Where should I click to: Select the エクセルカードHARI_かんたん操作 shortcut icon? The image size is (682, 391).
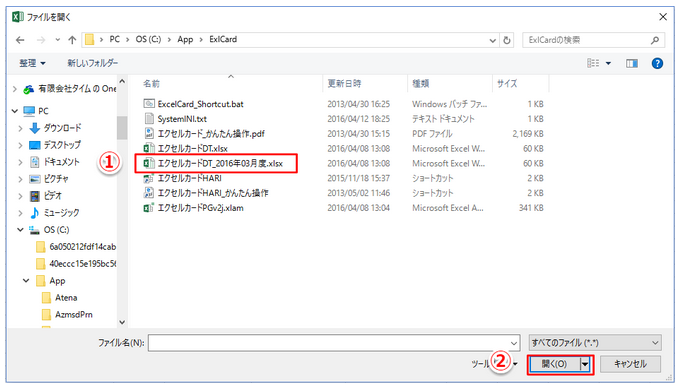click(149, 193)
